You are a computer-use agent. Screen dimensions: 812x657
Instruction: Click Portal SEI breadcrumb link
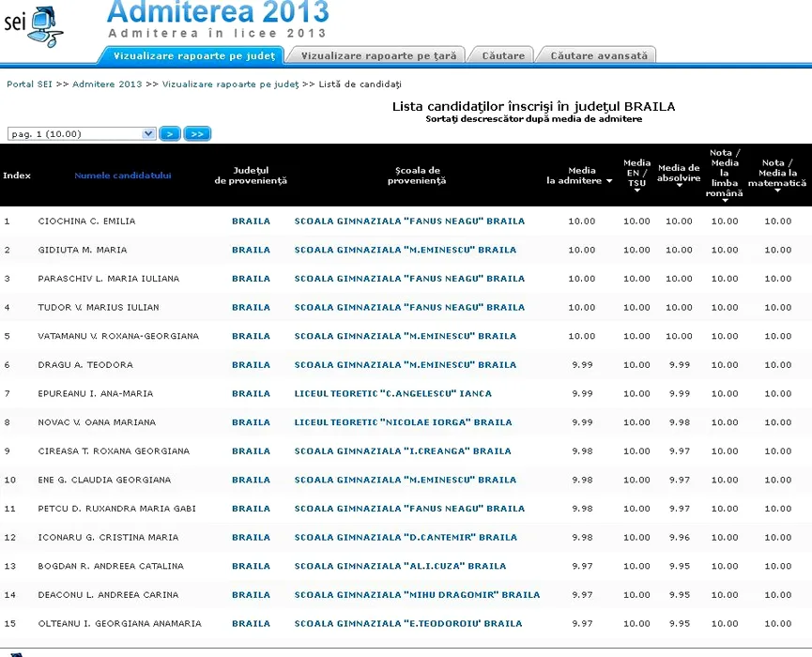pyautogui.click(x=29, y=84)
